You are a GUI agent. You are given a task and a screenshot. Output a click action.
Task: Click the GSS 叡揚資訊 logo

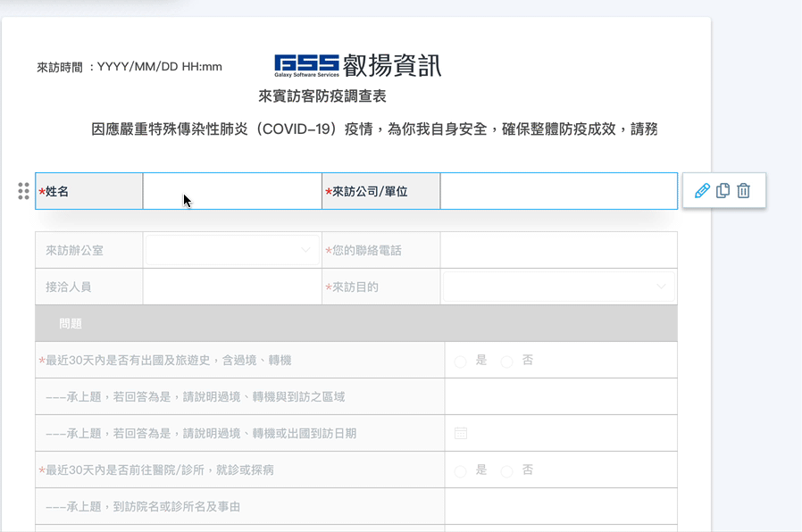click(x=357, y=64)
